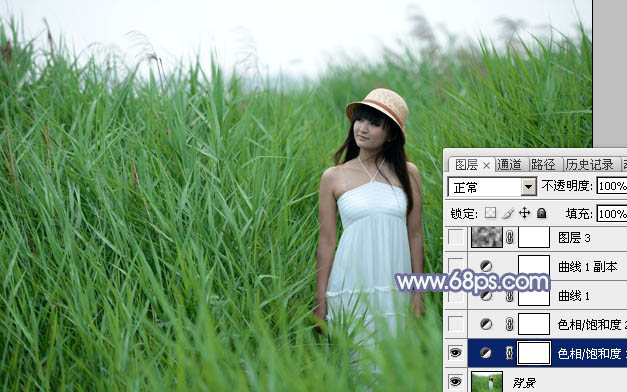Toggle lock all padlock icon
Image resolution: width=627 pixels, height=392 pixels.
(541, 213)
